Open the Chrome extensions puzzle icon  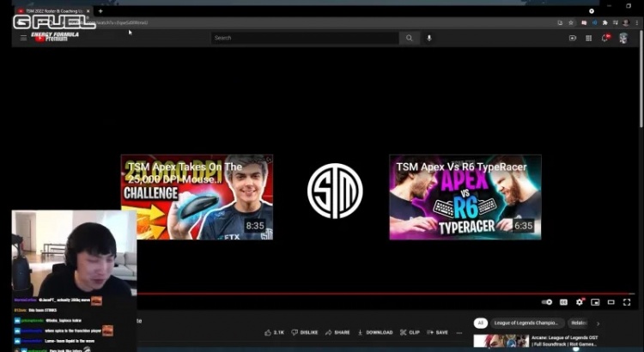605,23
